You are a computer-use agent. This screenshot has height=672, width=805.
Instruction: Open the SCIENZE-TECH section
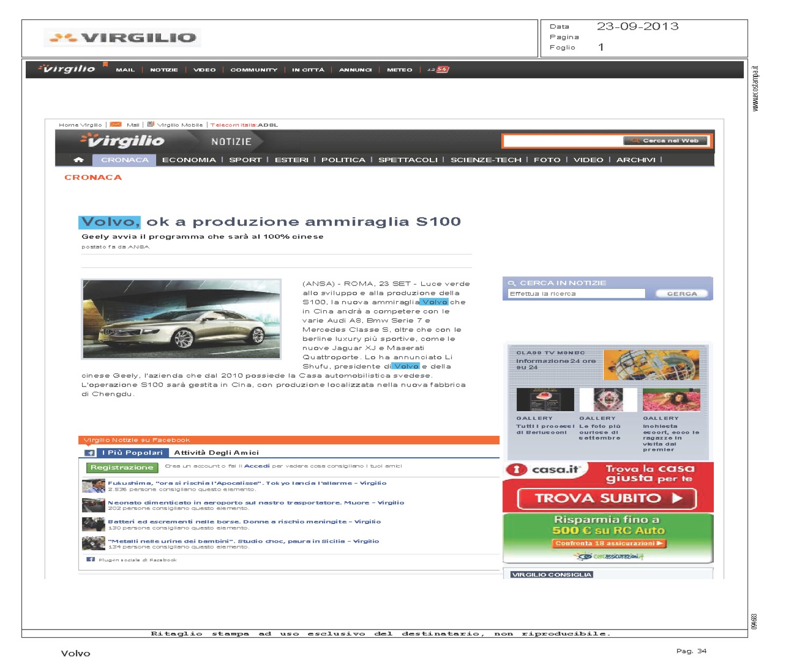pyautogui.click(x=486, y=160)
